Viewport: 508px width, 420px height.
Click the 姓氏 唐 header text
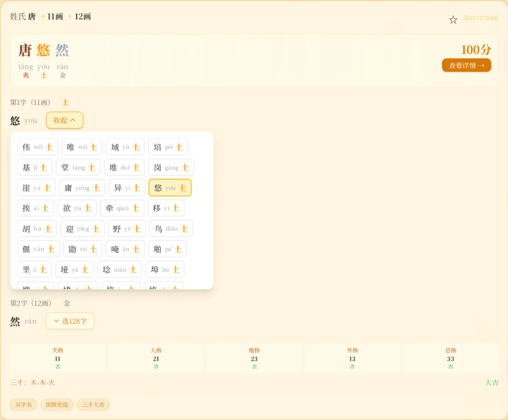click(23, 17)
